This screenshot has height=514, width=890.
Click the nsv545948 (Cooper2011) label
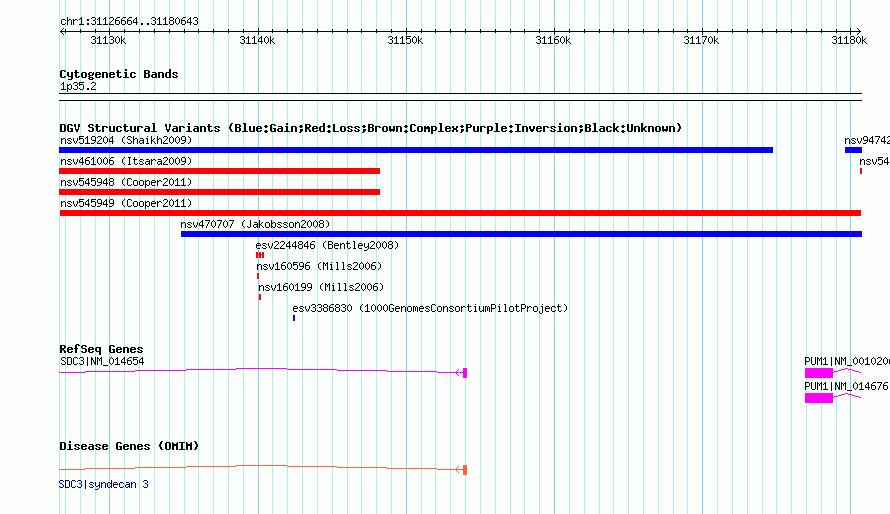(x=126, y=182)
